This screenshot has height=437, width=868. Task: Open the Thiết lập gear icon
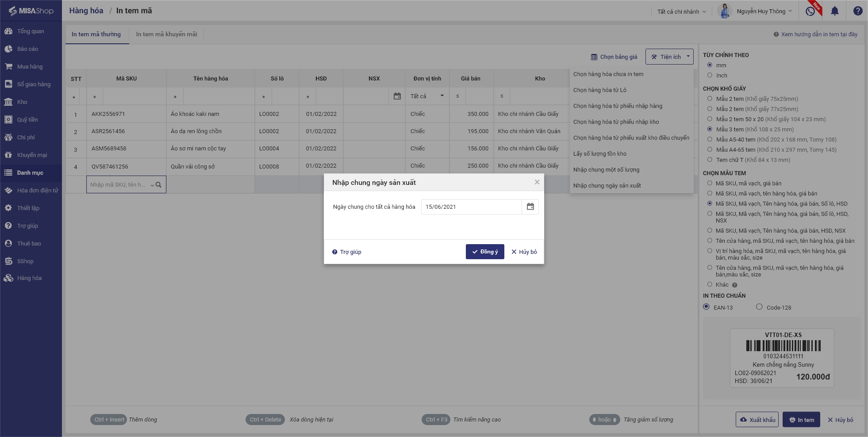pos(8,208)
